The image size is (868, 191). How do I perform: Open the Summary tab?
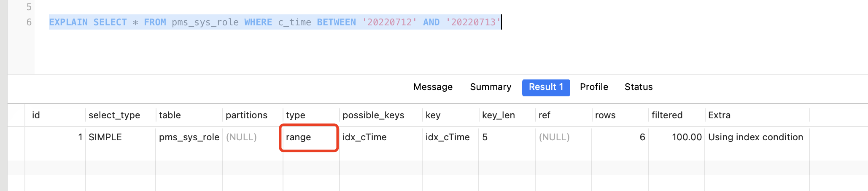491,87
